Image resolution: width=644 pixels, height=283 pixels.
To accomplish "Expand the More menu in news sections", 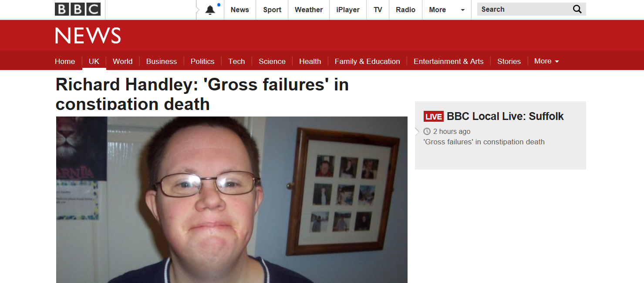I will click(546, 61).
